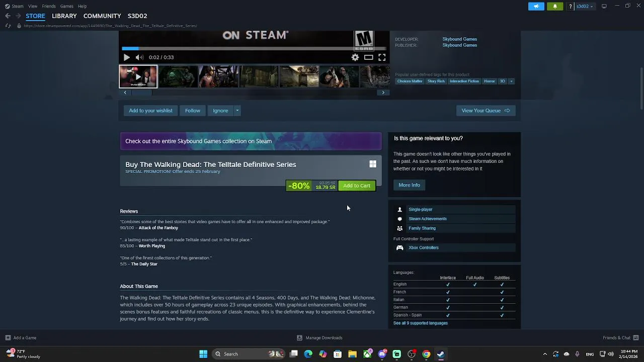
Task: Open the Games menu
Action: [x=66, y=6]
